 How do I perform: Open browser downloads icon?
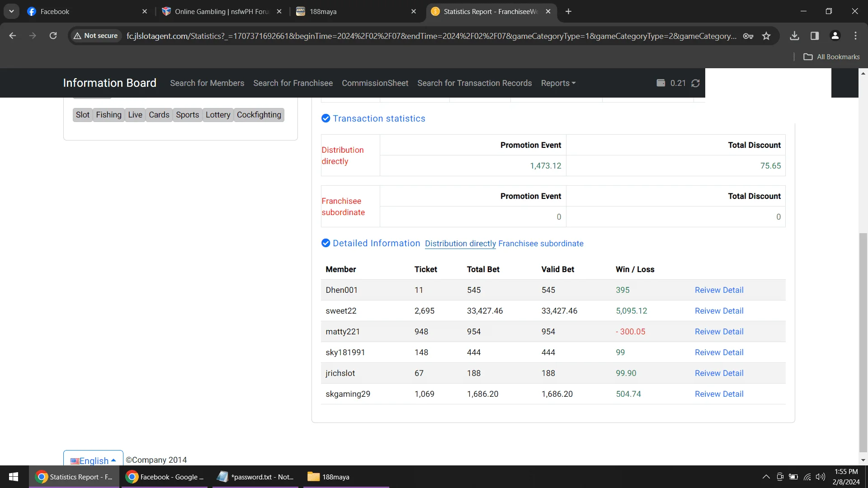point(794,36)
